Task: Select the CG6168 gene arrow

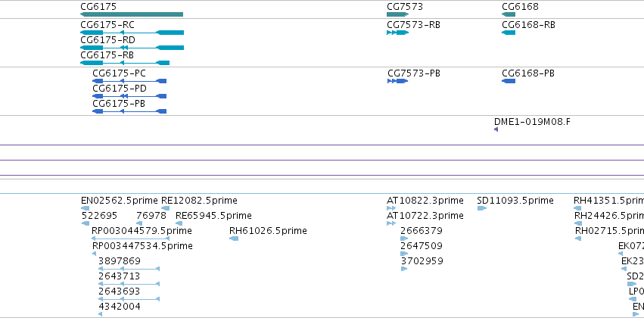Action: (x=509, y=14)
